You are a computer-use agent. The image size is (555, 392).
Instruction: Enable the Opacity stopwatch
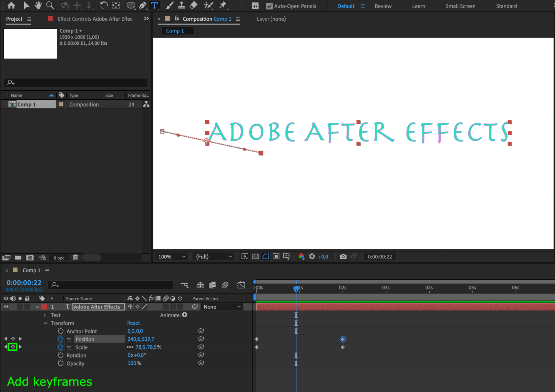pyautogui.click(x=61, y=363)
